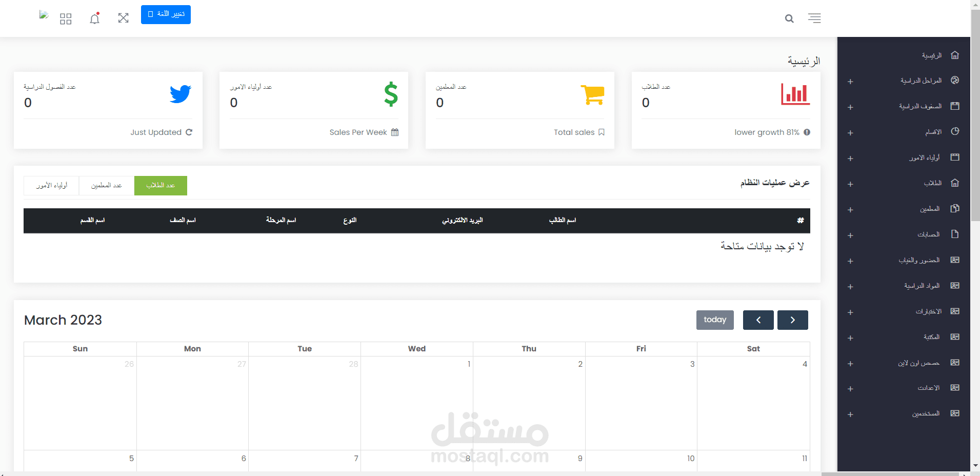Click the pie chart icon for الاقسام
The image size is (980, 476).
point(955,131)
